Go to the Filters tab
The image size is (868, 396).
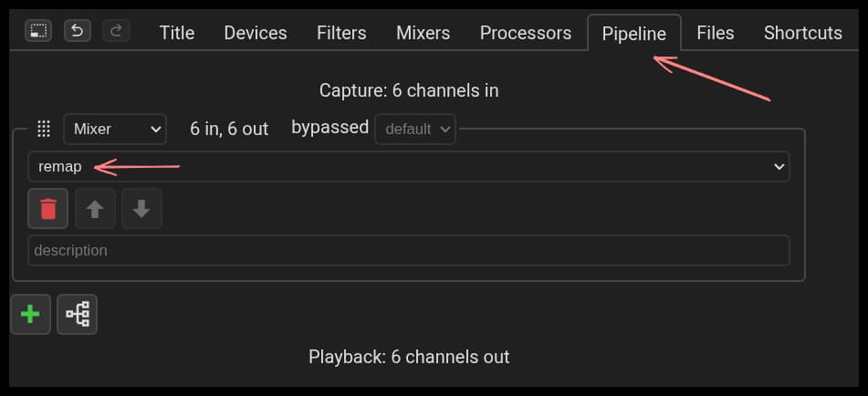pos(341,33)
